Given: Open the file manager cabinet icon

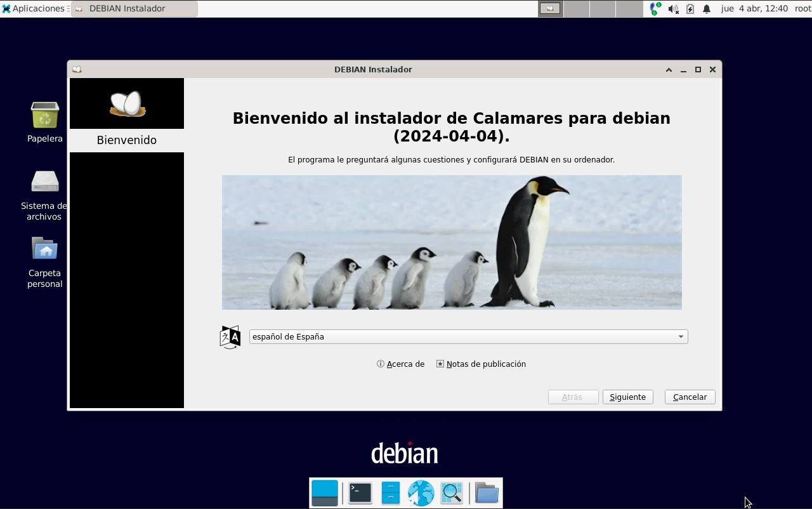Looking at the screenshot, I should coord(390,493).
